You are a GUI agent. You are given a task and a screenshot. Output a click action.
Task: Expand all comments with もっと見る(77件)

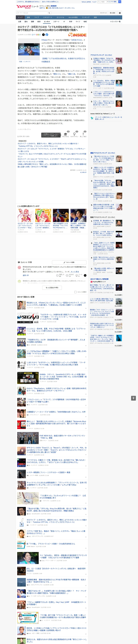point(52,288)
